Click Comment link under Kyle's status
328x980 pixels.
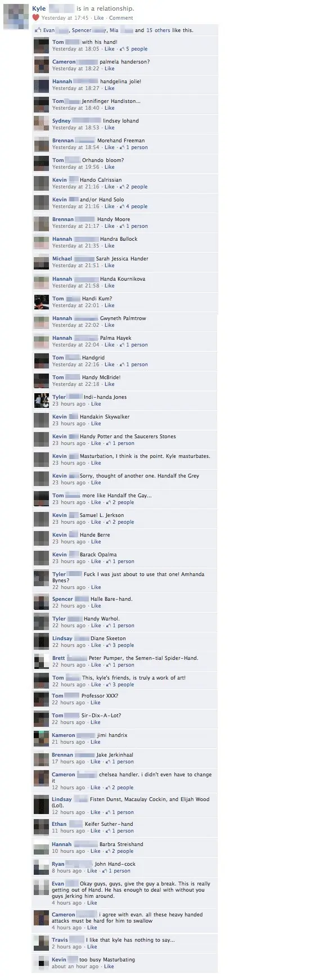121,18
